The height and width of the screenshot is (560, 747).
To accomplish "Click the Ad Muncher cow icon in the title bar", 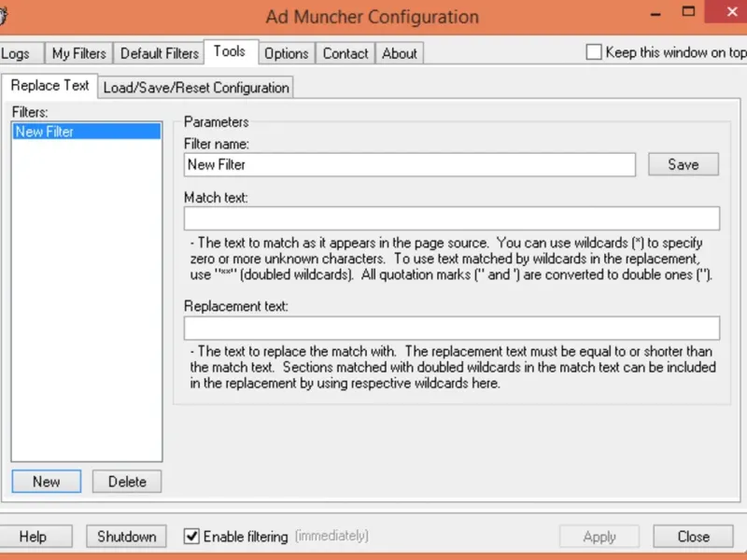I will point(3,16).
